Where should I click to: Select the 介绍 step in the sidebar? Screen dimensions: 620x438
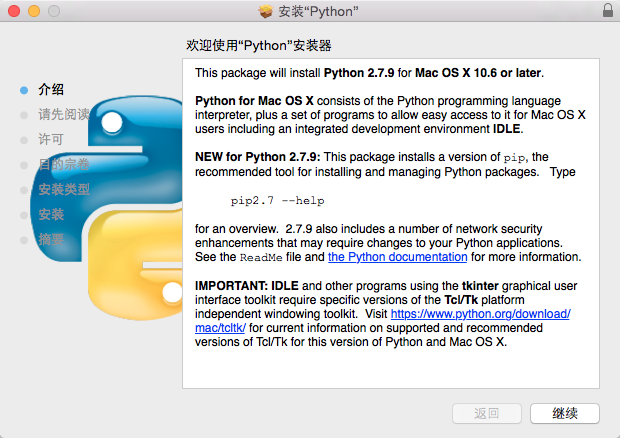coord(51,89)
